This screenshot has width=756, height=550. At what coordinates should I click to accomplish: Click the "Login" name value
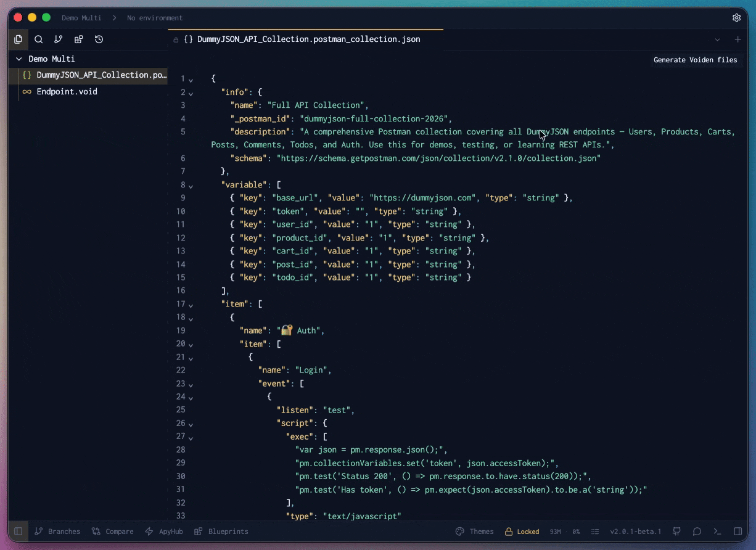tap(313, 371)
